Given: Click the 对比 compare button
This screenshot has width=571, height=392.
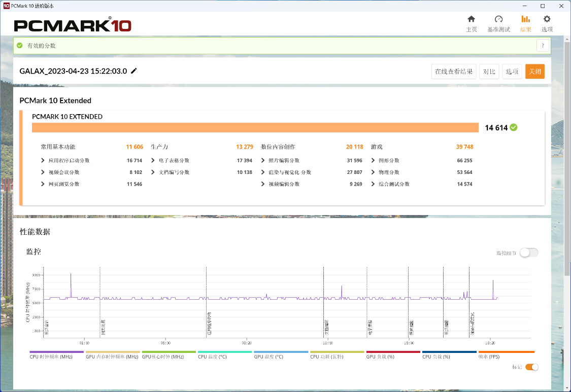Looking at the screenshot, I should pos(489,72).
